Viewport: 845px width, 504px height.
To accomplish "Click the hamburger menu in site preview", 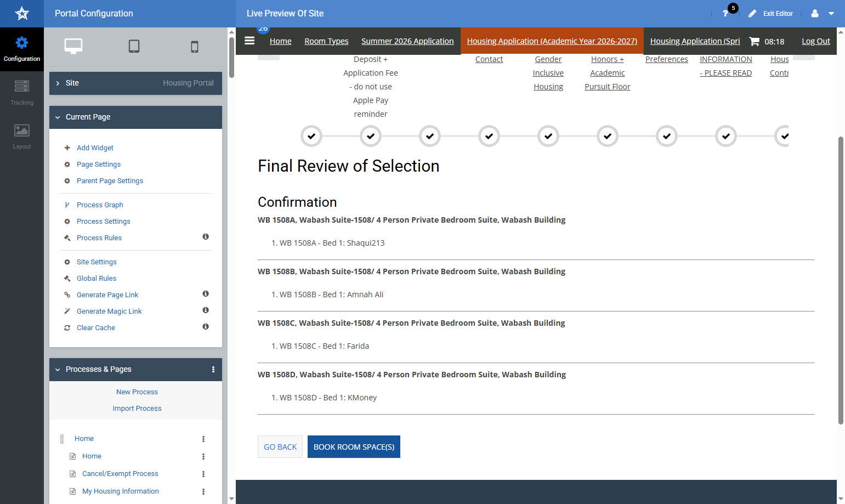I will point(249,41).
